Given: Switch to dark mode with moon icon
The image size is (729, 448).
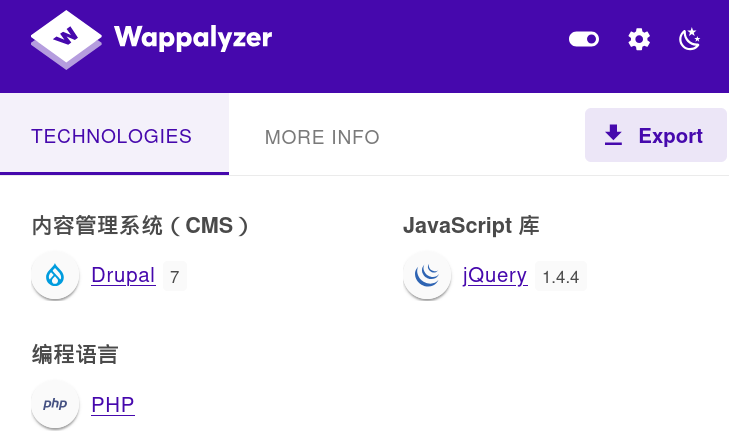Looking at the screenshot, I should click(x=690, y=39).
